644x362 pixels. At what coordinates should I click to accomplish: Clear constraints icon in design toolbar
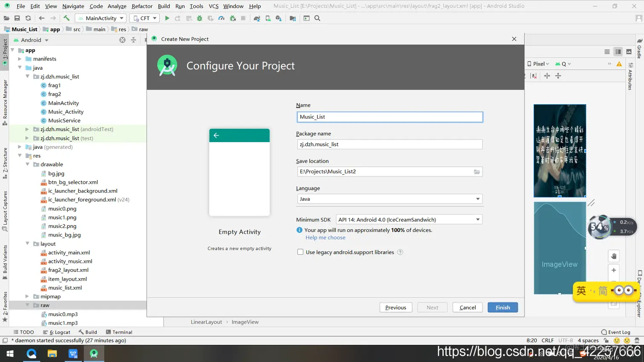pyautogui.click(x=534, y=76)
